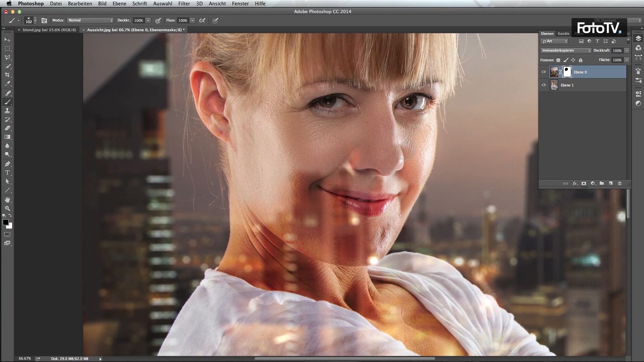Select the Brush tool in the toolbox

[x=7, y=102]
